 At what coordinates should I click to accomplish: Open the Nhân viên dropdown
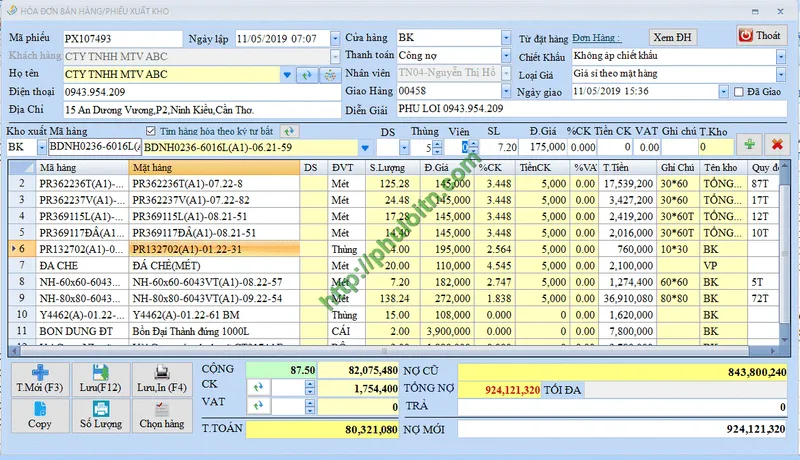(x=506, y=73)
